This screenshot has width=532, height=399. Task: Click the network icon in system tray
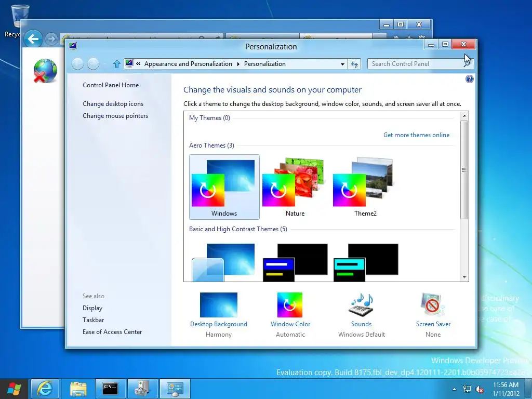(x=467, y=389)
